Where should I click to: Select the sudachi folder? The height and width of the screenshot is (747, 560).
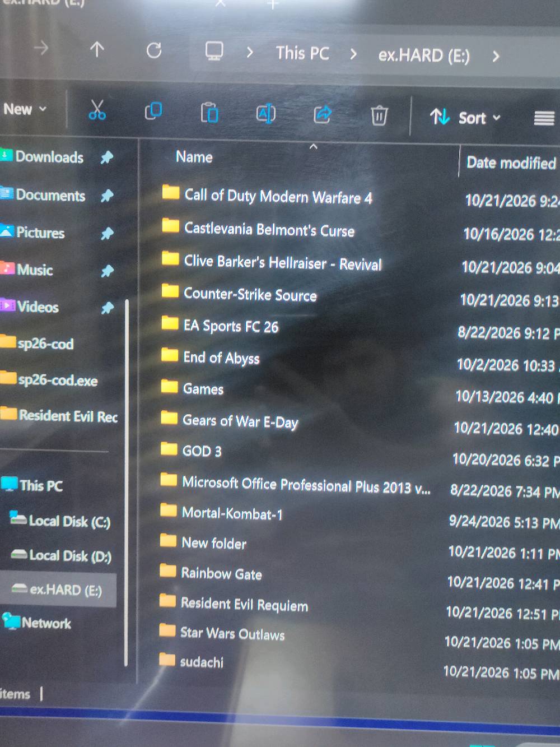(x=191, y=662)
